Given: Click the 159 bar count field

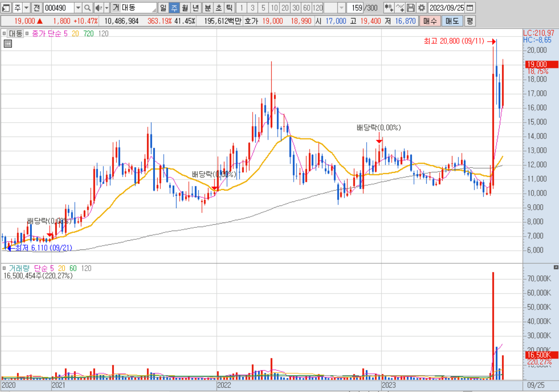Looking at the screenshot, I should (355, 8).
